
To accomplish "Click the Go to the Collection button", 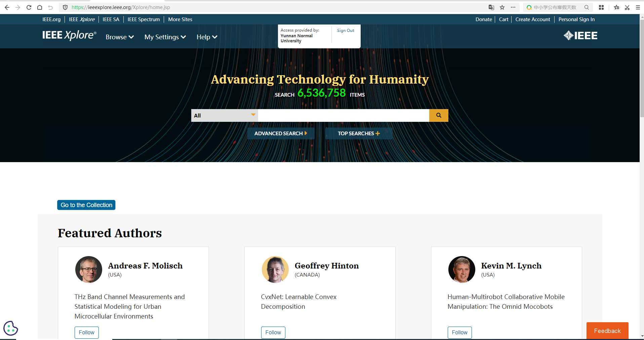I will [x=86, y=205].
